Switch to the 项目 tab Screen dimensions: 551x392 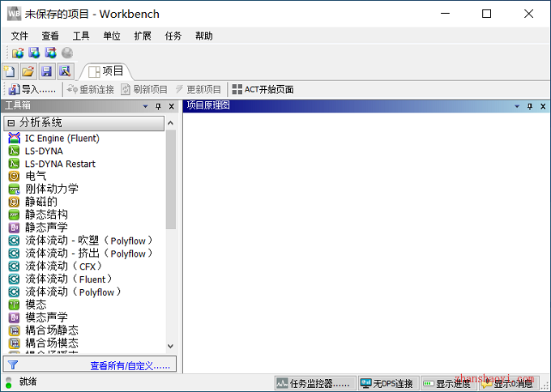coord(106,71)
